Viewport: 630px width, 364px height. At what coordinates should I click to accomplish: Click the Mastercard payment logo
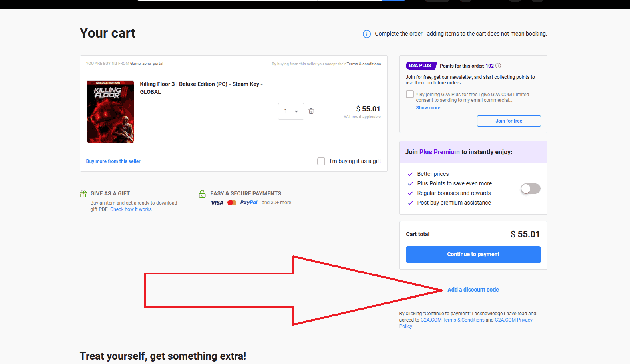[x=232, y=203]
